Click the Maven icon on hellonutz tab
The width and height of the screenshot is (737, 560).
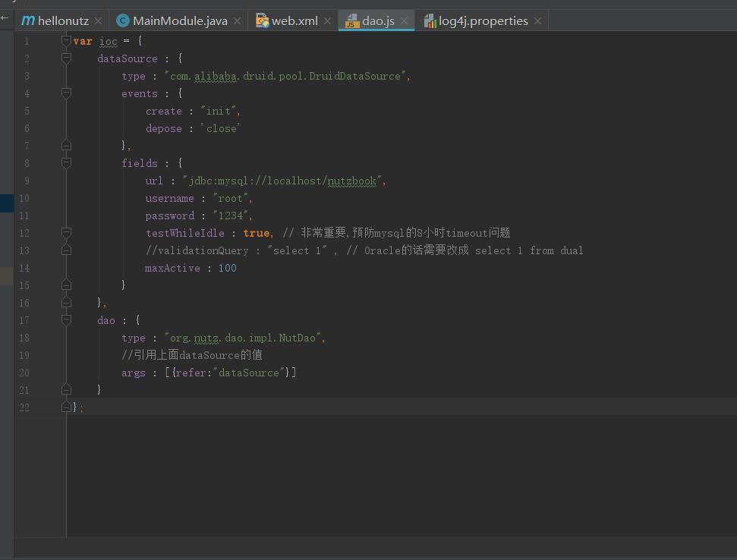28,20
